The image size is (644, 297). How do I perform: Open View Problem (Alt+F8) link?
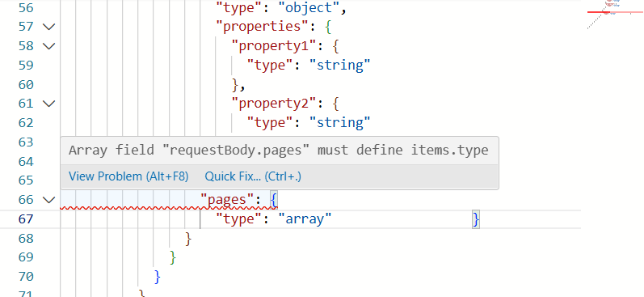pos(128,176)
